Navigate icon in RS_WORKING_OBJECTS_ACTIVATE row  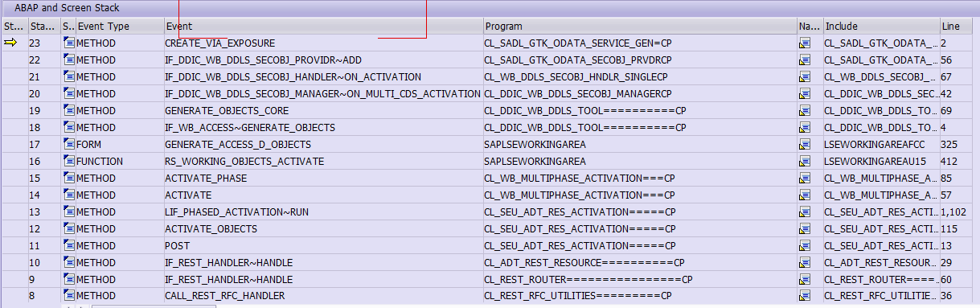pyautogui.click(x=804, y=162)
